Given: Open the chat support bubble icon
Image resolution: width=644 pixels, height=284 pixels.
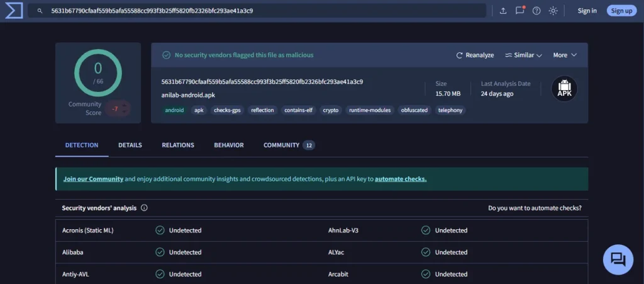Looking at the screenshot, I should (x=618, y=259).
